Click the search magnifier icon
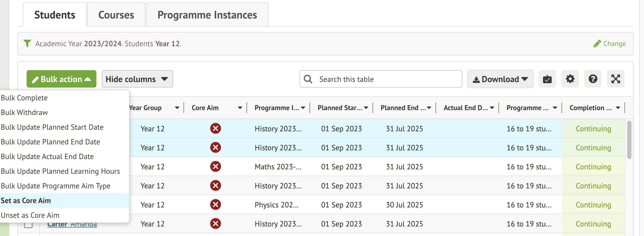 pyautogui.click(x=308, y=79)
